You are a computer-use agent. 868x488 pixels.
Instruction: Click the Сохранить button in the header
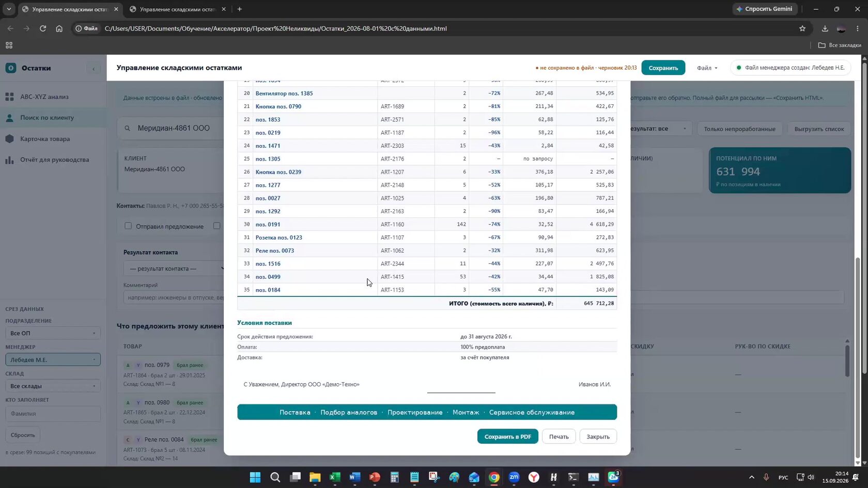663,68
